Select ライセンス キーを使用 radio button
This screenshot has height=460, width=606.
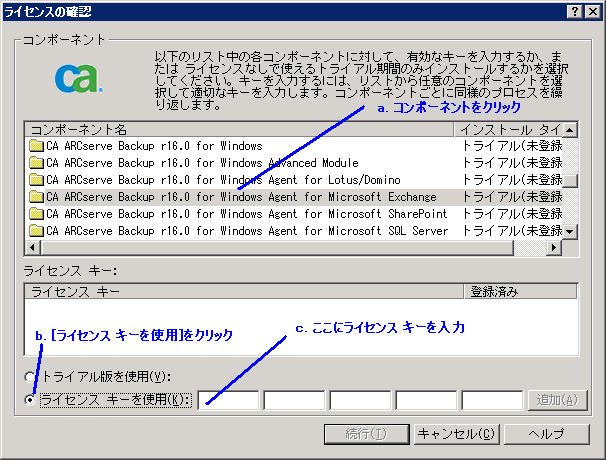click(29, 400)
